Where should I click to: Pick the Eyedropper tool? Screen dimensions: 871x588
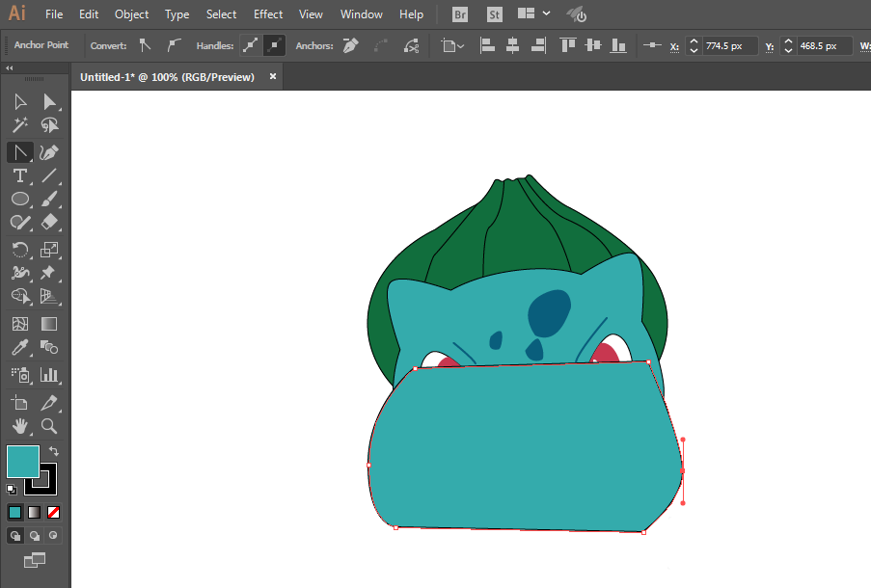(x=19, y=349)
